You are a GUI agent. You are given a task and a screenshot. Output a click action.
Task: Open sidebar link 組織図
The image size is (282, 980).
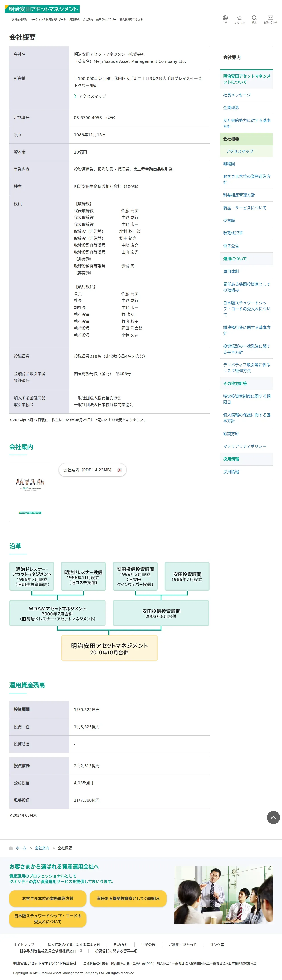point(246,164)
